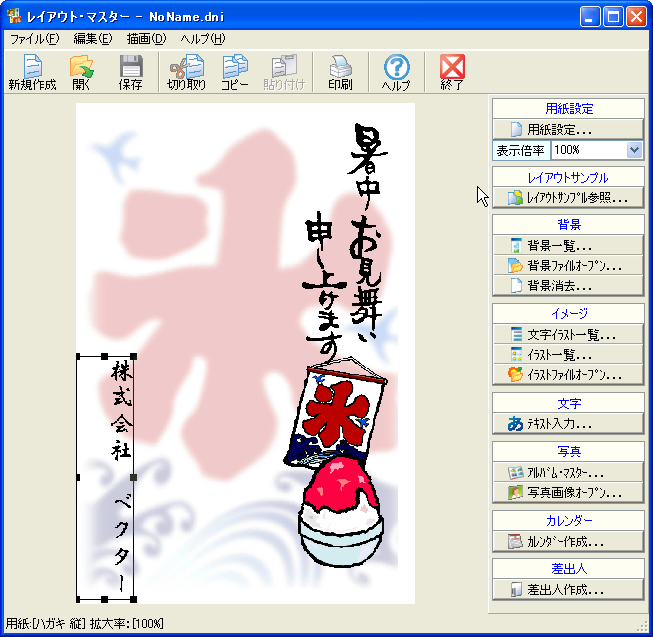Cut selection using 切り取り icon
This screenshot has width=653, height=637.
[187, 72]
